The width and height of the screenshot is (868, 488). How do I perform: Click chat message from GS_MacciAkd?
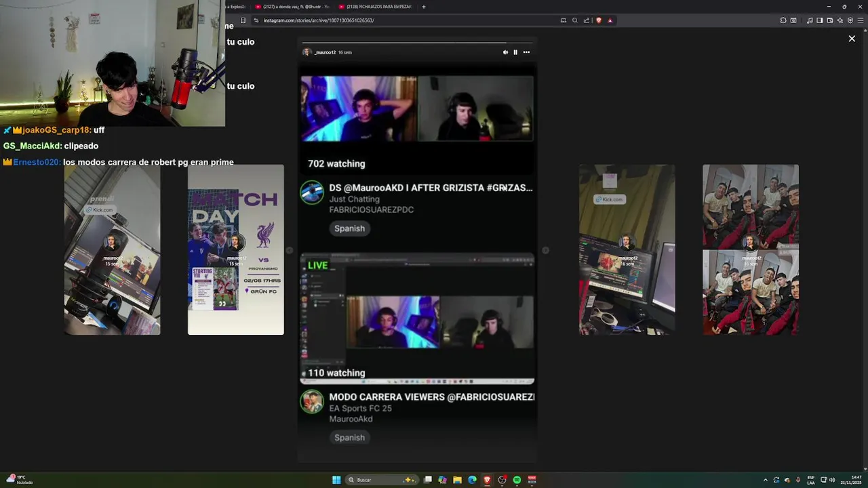click(51, 146)
